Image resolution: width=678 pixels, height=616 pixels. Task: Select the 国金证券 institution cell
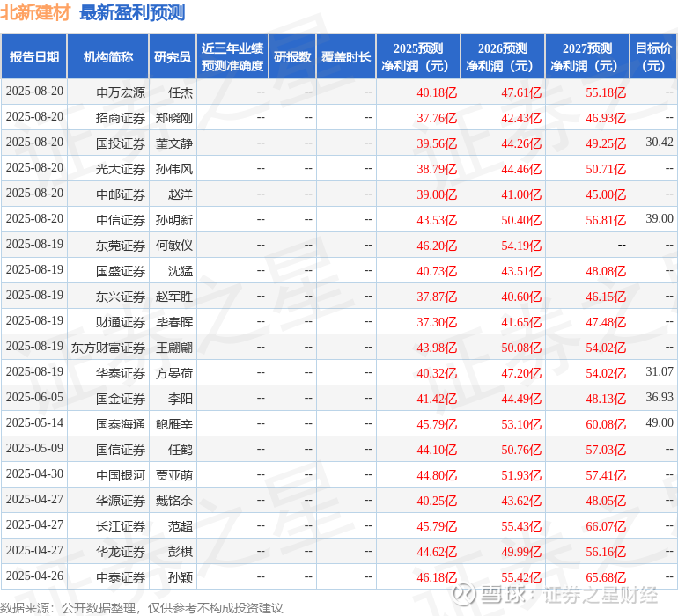tap(108, 398)
